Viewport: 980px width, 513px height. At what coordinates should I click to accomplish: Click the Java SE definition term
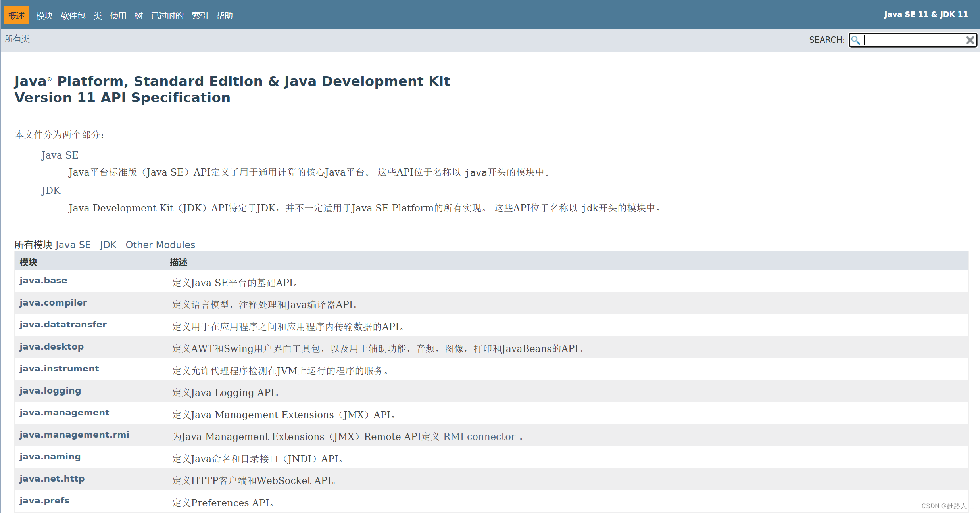pos(60,155)
